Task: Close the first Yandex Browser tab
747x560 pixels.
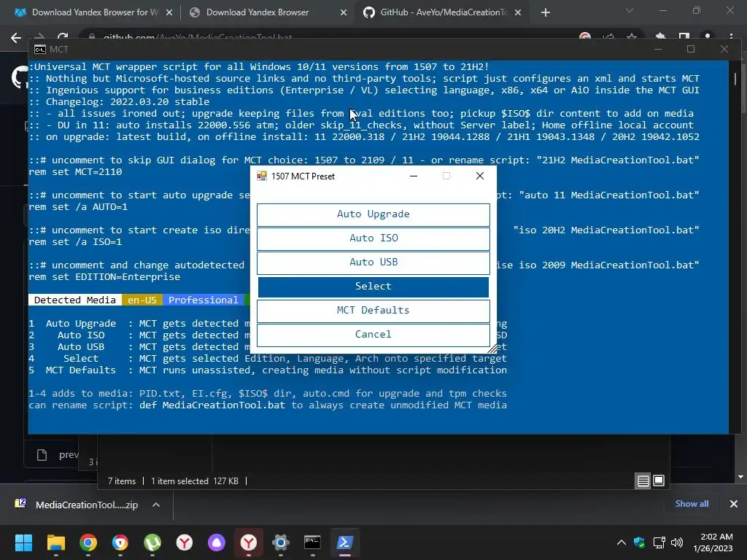Action: click(x=169, y=13)
